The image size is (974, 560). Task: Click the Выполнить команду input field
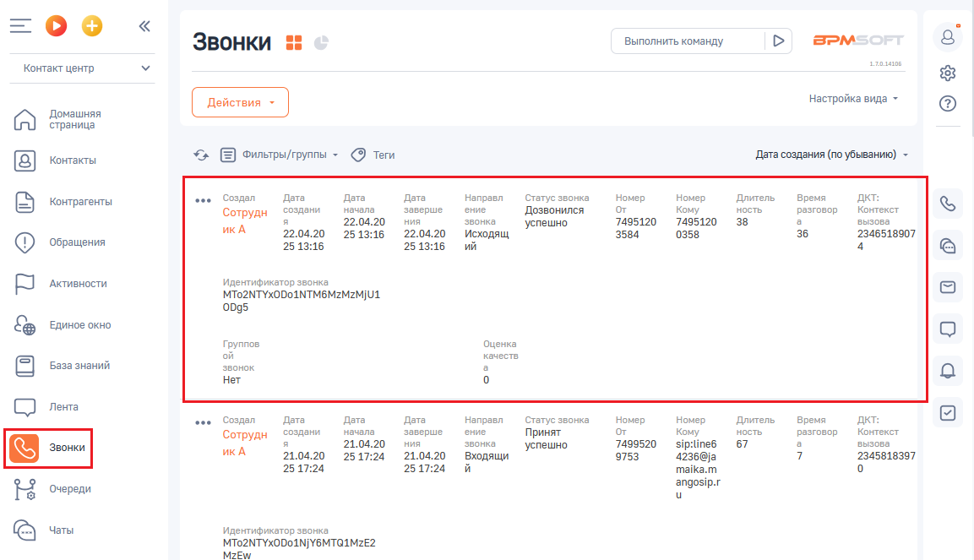[x=687, y=41]
